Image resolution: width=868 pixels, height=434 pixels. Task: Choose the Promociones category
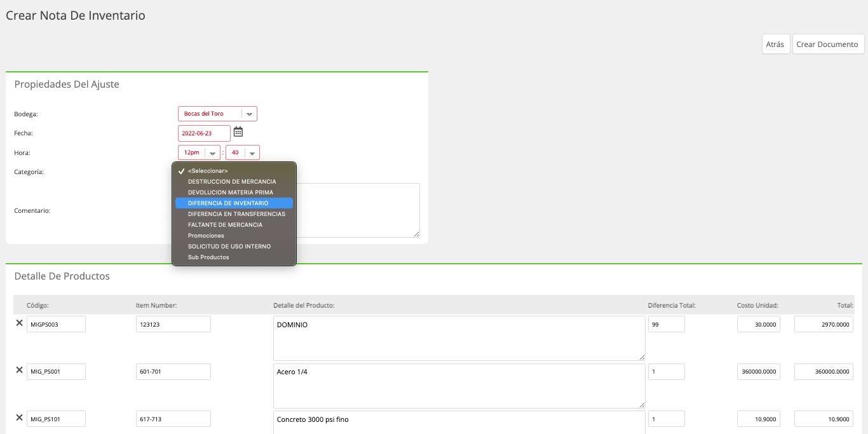coord(234,236)
